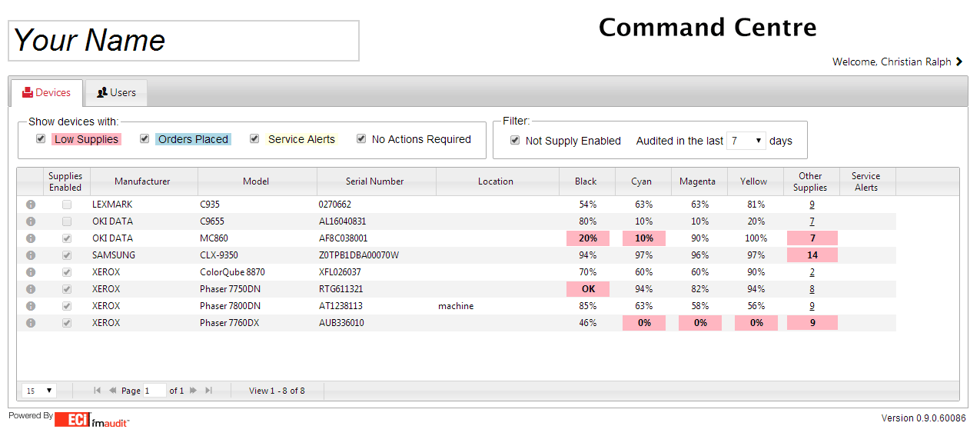Open info icon for ColorQube 8870 row

pos(31,272)
